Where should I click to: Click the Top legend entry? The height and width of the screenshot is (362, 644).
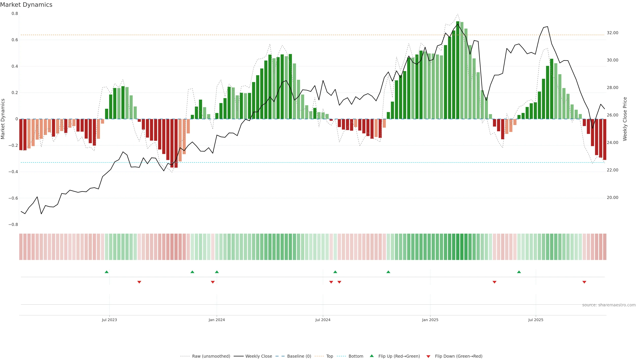(330, 356)
